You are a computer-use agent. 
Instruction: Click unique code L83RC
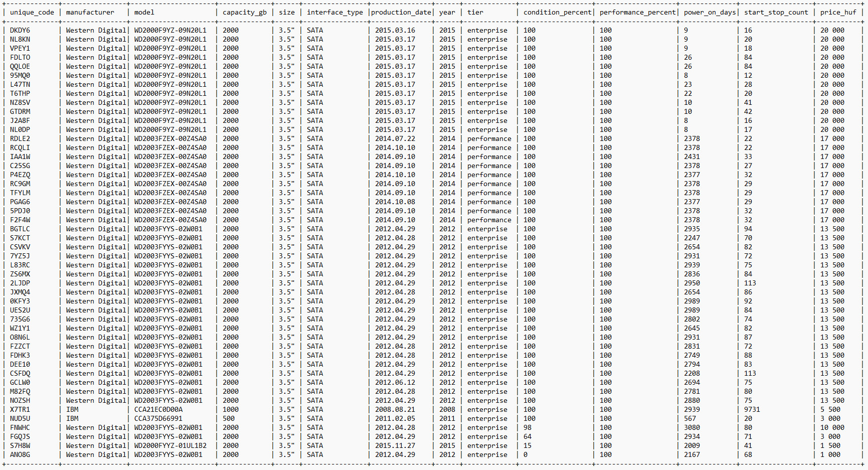click(20, 265)
